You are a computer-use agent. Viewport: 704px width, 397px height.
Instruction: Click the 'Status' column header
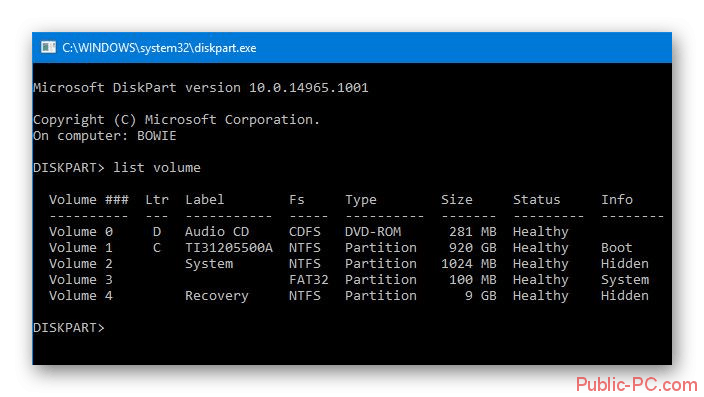click(x=537, y=199)
